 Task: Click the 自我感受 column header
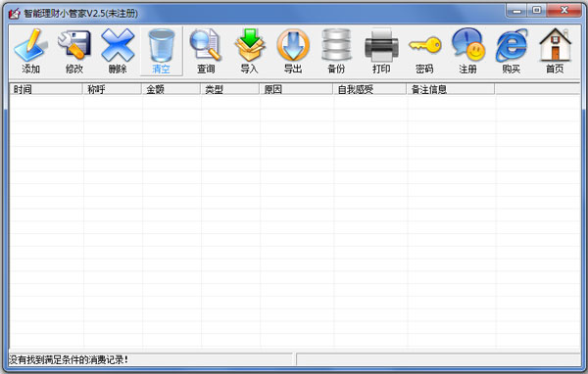pyautogui.click(x=370, y=89)
